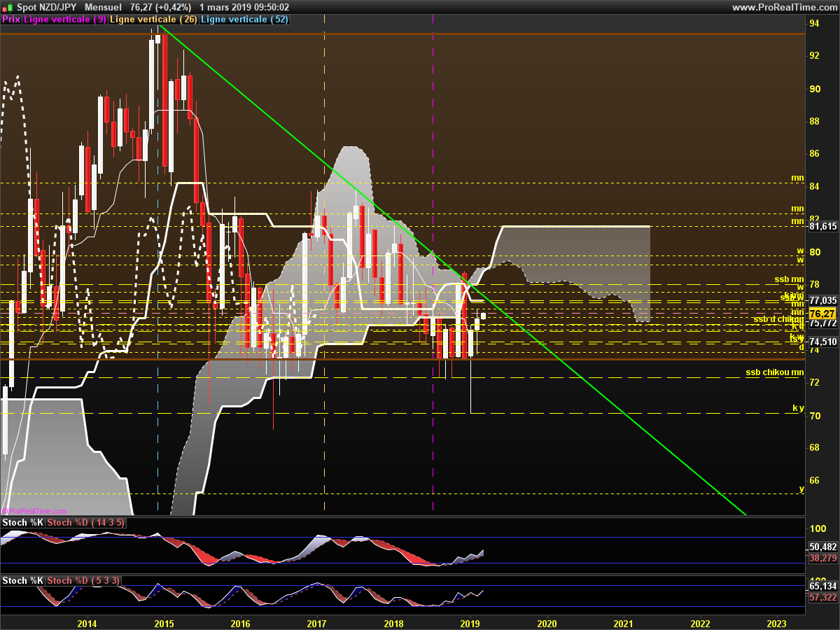Click the 2021 year label on time axis
Screen dimensions: 840x630
[624, 623]
